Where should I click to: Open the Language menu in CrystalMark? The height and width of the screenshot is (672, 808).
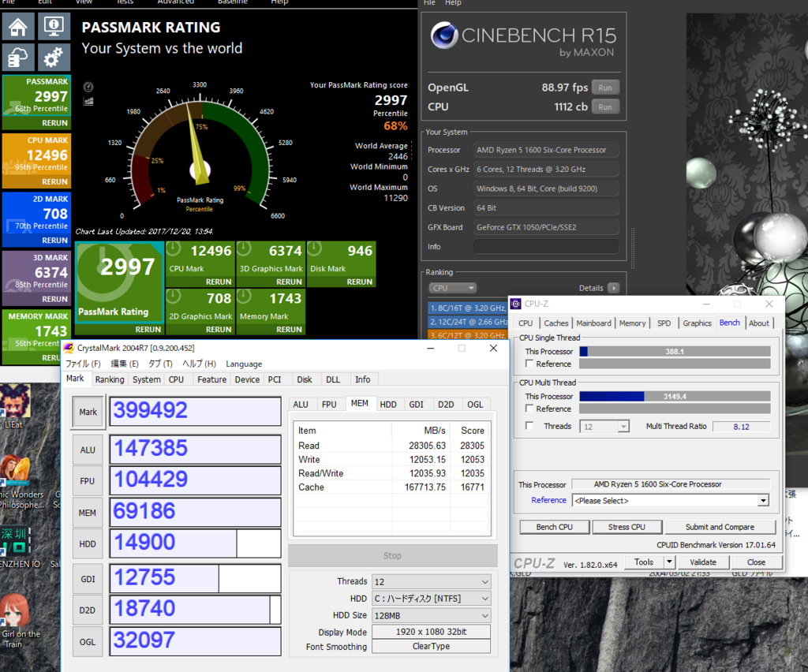pos(244,364)
